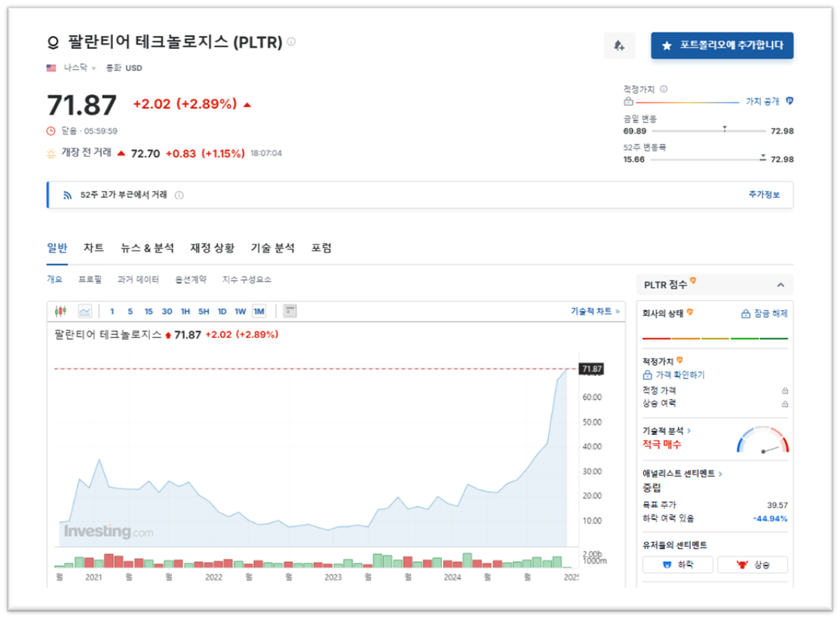Click the 가격 확인하기 link
This screenshot has width=840, height=619.
pyautogui.click(x=674, y=375)
